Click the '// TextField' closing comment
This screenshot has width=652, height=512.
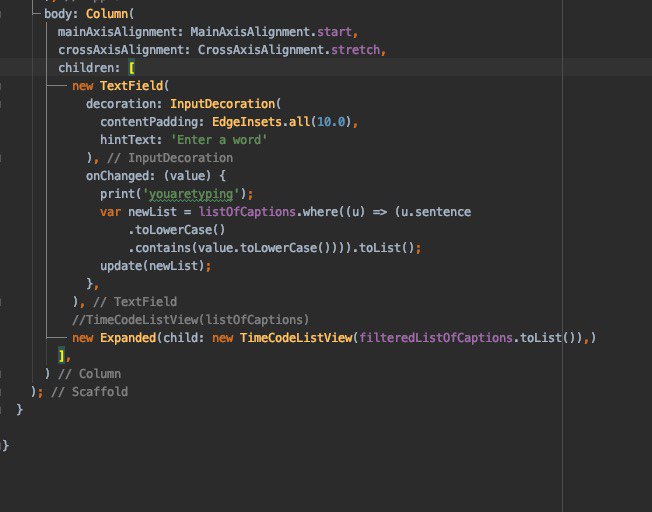pyautogui.click(x=135, y=302)
